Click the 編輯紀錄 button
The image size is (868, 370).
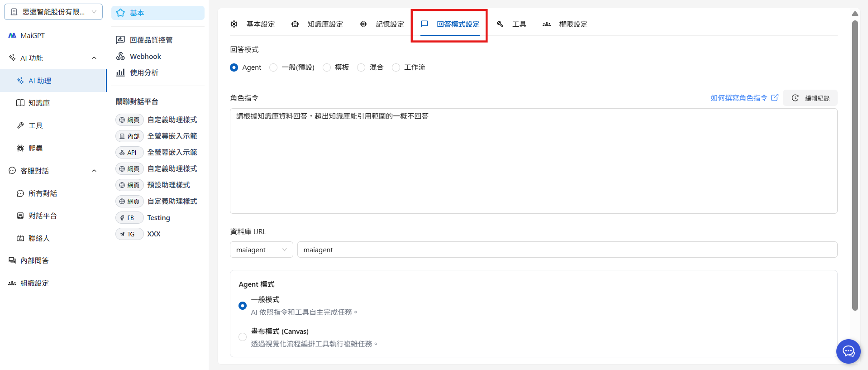pos(810,98)
